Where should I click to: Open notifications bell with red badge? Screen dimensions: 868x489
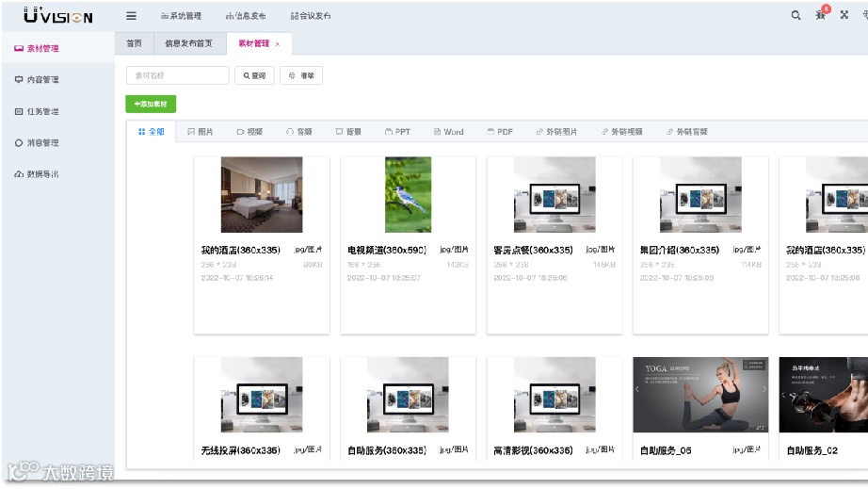tap(822, 14)
